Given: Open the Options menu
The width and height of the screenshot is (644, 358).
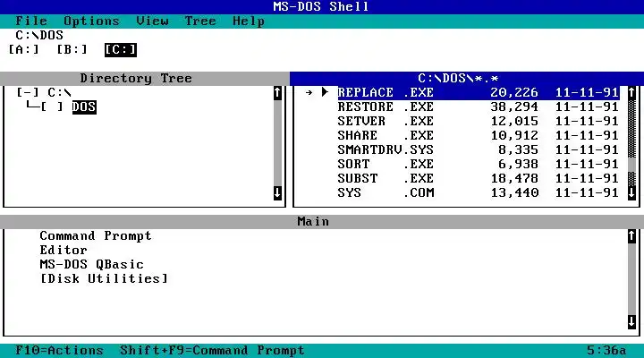Looking at the screenshot, I should click(x=91, y=21).
